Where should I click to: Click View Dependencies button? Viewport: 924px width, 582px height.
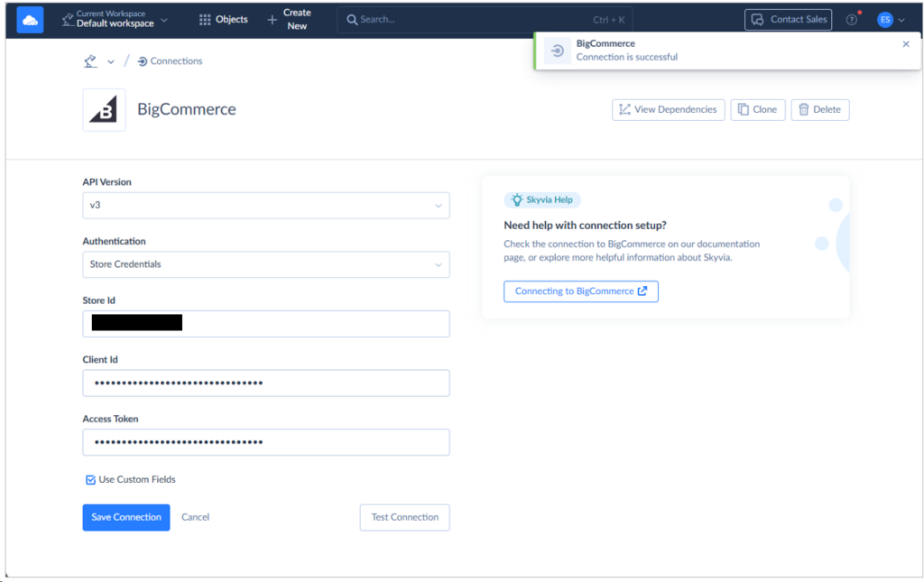pos(669,109)
